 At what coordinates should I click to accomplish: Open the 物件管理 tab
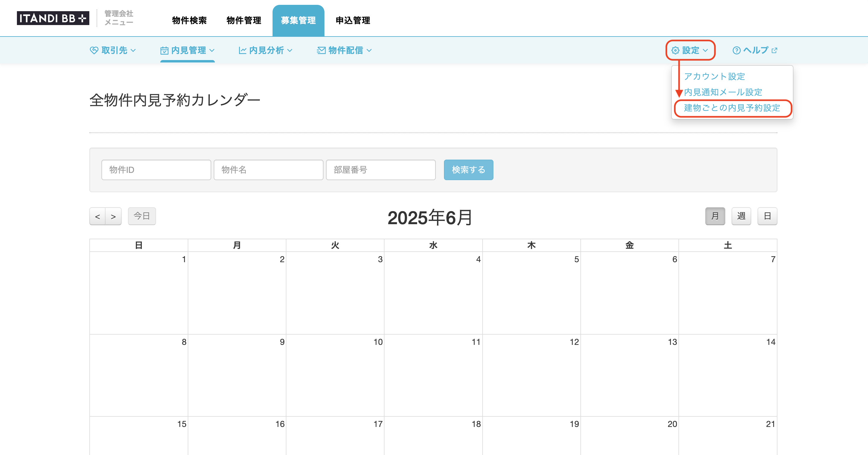coord(244,21)
